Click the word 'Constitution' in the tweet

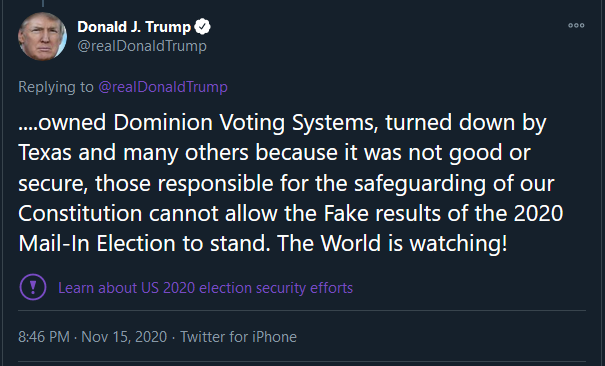(x=80, y=213)
